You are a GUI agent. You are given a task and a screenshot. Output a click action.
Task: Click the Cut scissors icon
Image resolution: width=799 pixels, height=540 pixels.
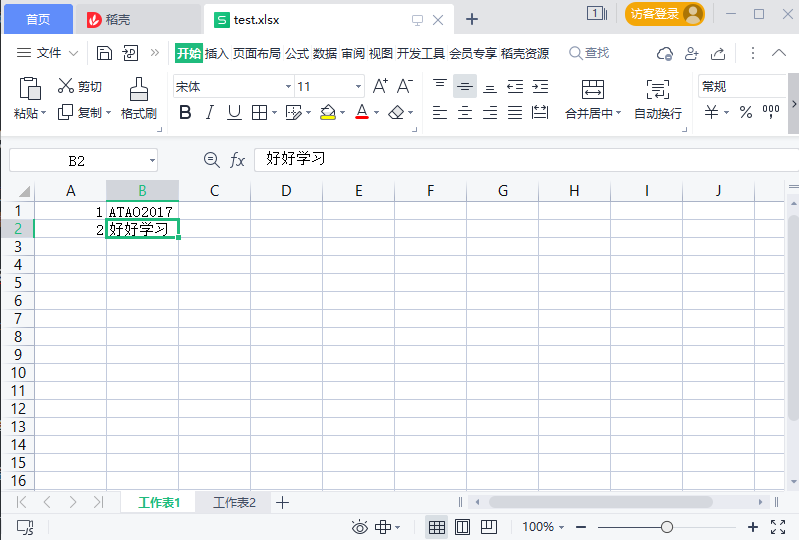point(66,87)
